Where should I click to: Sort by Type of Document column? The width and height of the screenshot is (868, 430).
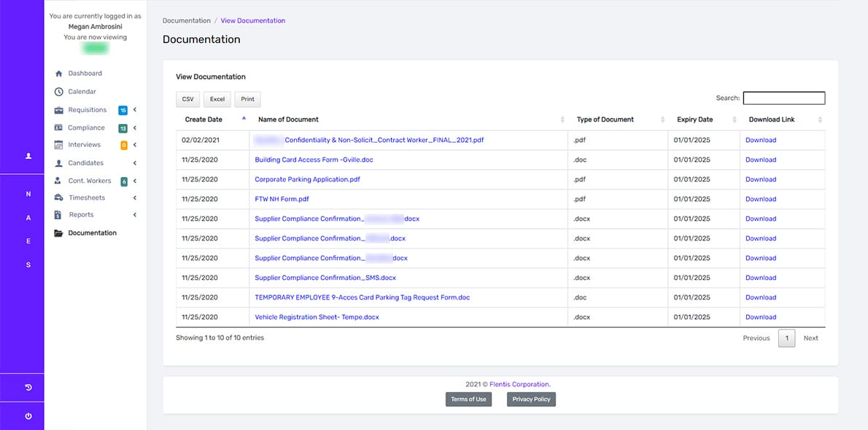[x=605, y=120]
